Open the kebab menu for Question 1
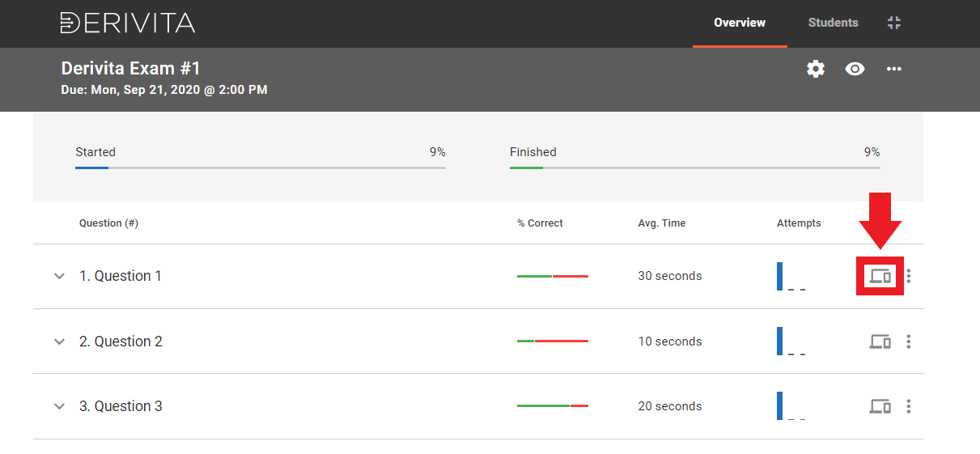980x454 pixels. [x=909, y=276]
